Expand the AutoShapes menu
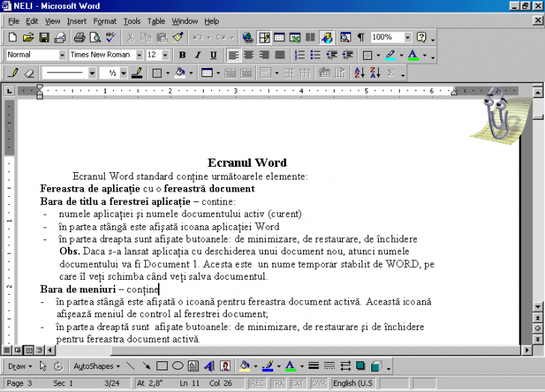 [x=97, y=366]
